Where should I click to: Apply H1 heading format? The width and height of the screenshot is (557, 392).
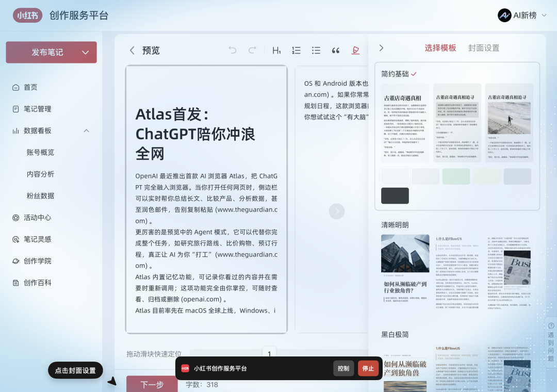276,50
